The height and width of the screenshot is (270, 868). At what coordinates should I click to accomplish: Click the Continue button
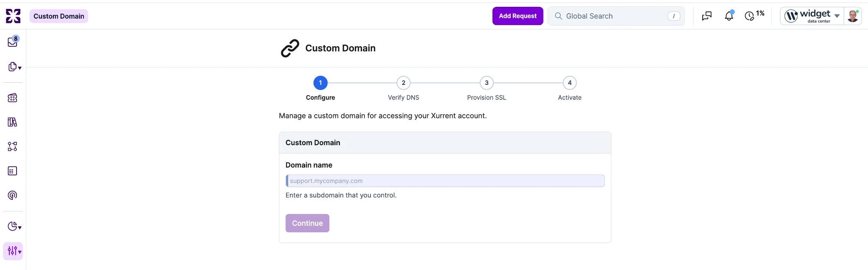pos(307,223)
